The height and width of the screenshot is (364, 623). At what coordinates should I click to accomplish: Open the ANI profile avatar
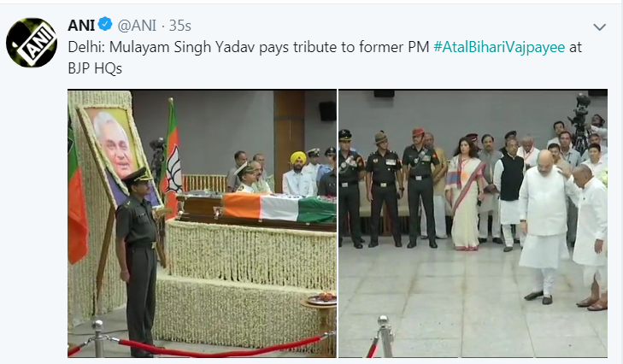tap(32, 43)
